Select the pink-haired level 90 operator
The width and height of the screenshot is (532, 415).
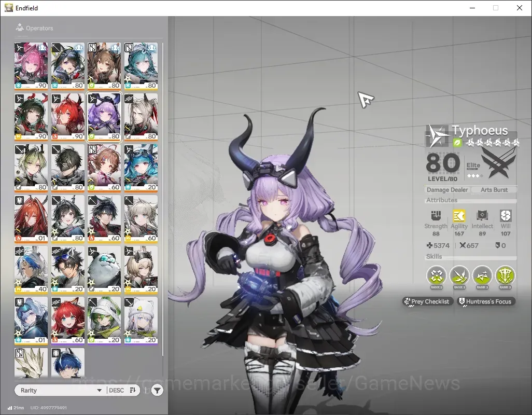point(31,66)
